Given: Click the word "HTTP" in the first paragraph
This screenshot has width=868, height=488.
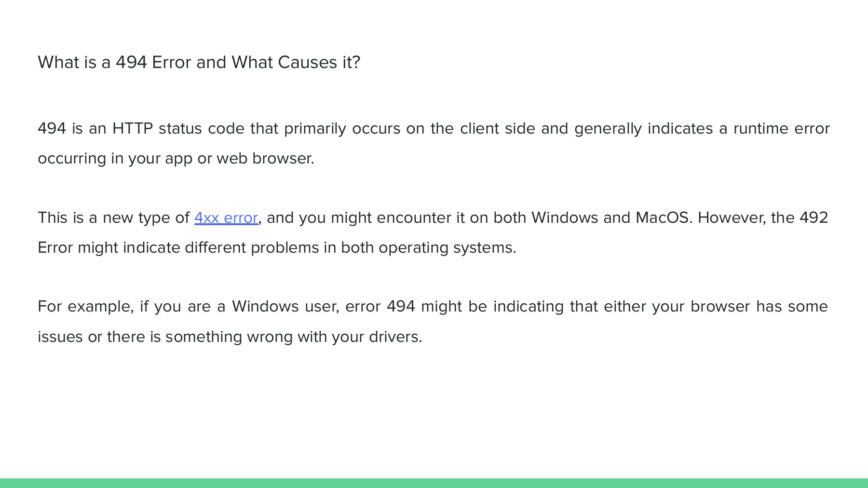Looking at the screenshot, I should tap(132, 129).
